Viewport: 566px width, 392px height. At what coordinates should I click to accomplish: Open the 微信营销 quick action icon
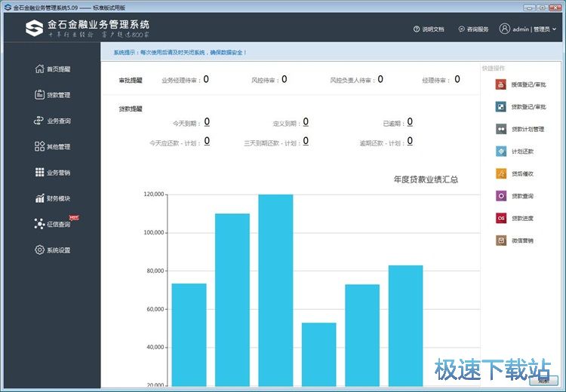[500, 240]
